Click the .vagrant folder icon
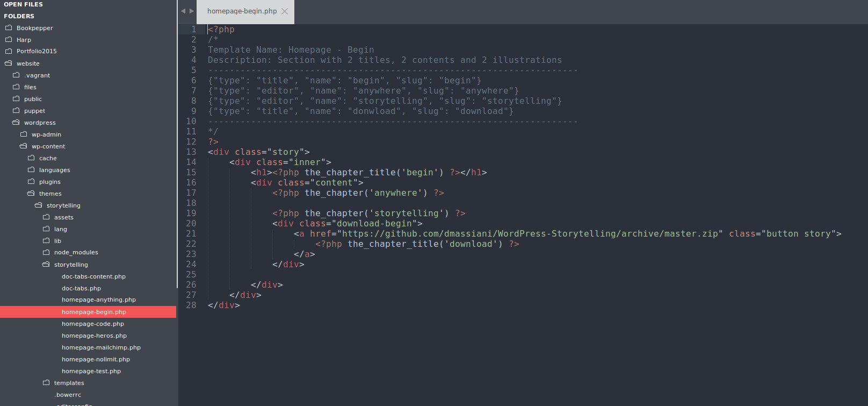This screenshot has width=868, height=406. pyautogui.click(x=16, y=75)
